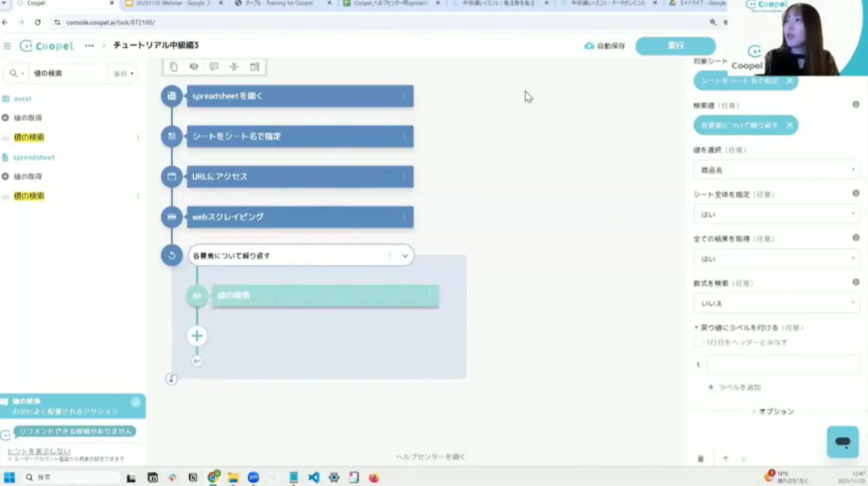Viewport: 868px width, 486px height.
Task: Click the circular loop icon of the repeat step
Action: (x=172, y=255)
